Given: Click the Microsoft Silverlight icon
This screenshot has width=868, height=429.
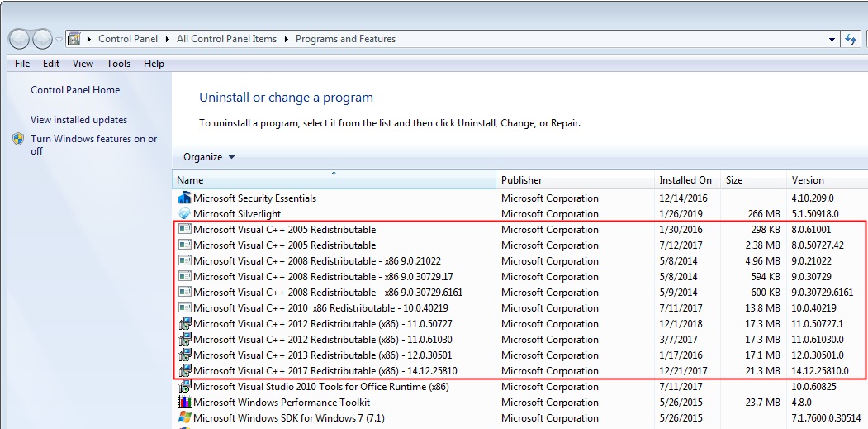Looking at the screenshot, I should tap(184, 213).
